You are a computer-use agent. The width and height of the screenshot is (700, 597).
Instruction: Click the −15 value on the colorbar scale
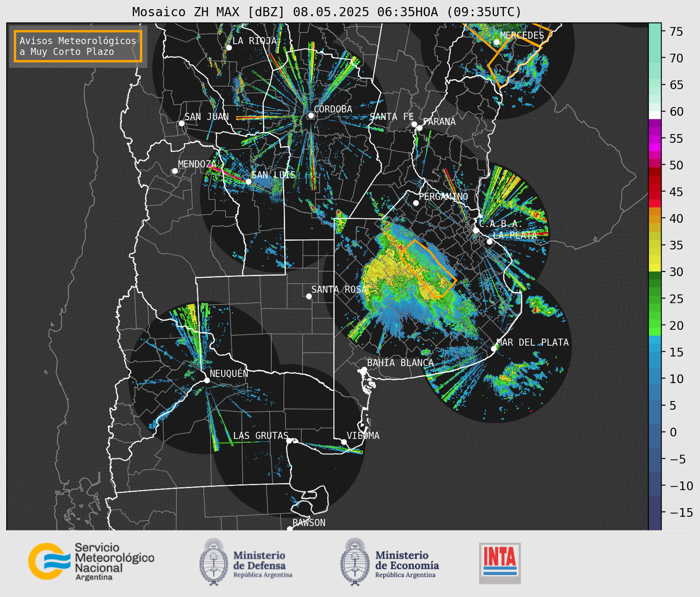point(682,512)
